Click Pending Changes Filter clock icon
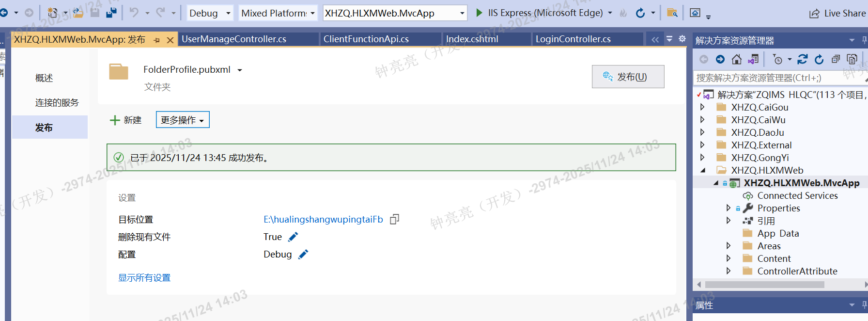868x321 pixels. 777,59
